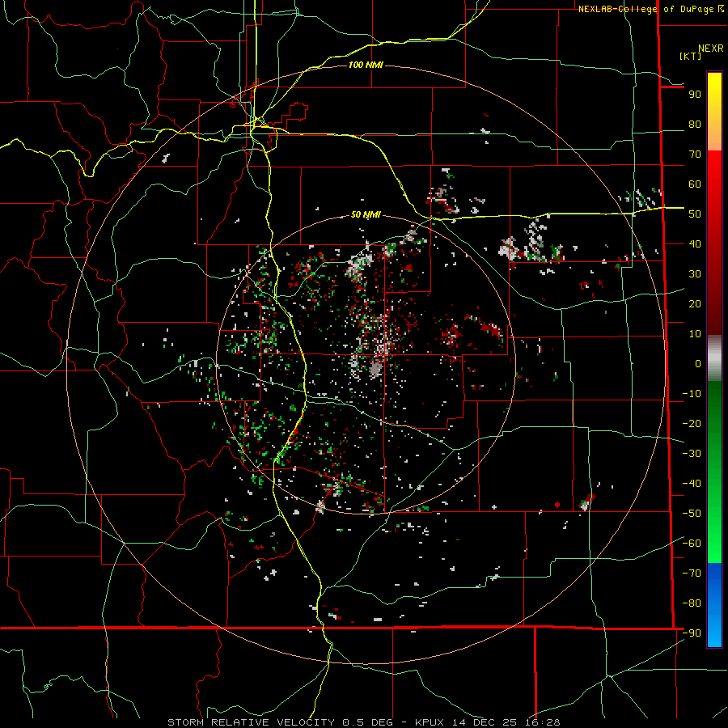The image size is (728, 728).
Task: Click the 40 value on the velocity scale
Action: point(695,244)
